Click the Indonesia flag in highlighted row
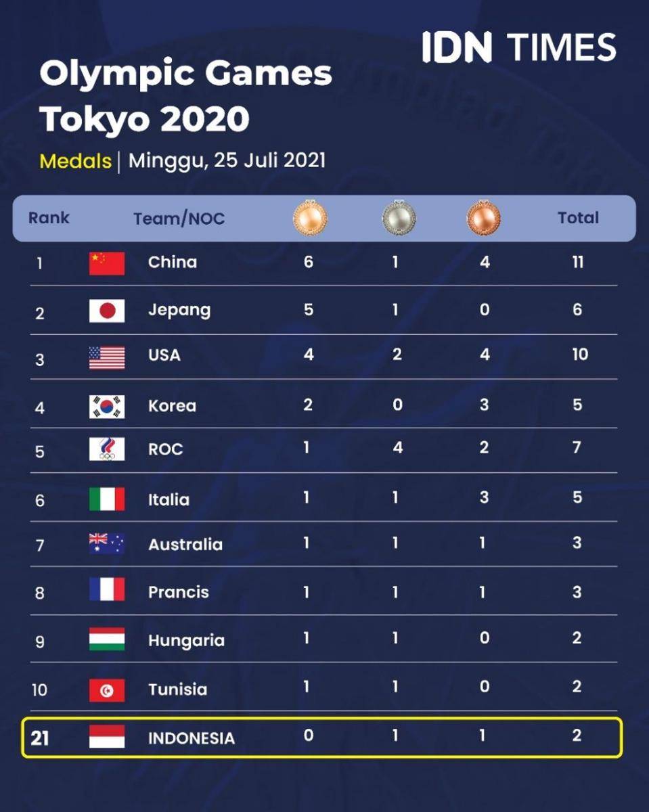 click(107, 736)
